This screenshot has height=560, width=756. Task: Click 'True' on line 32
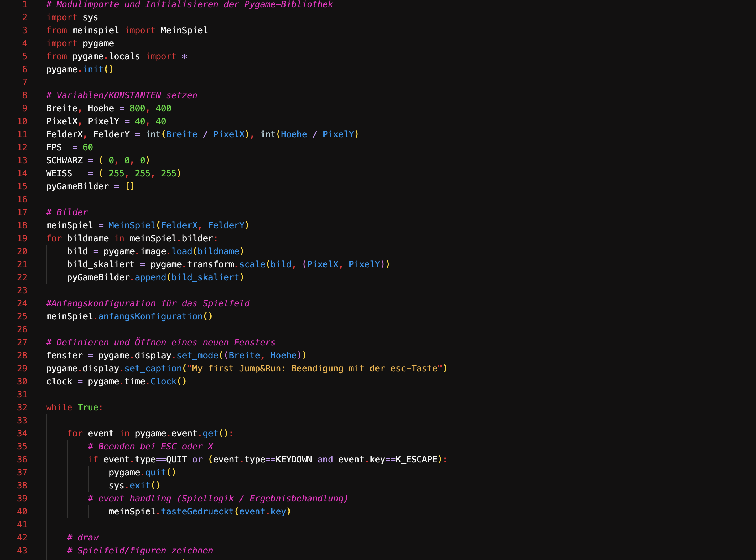tap(88, 408)
